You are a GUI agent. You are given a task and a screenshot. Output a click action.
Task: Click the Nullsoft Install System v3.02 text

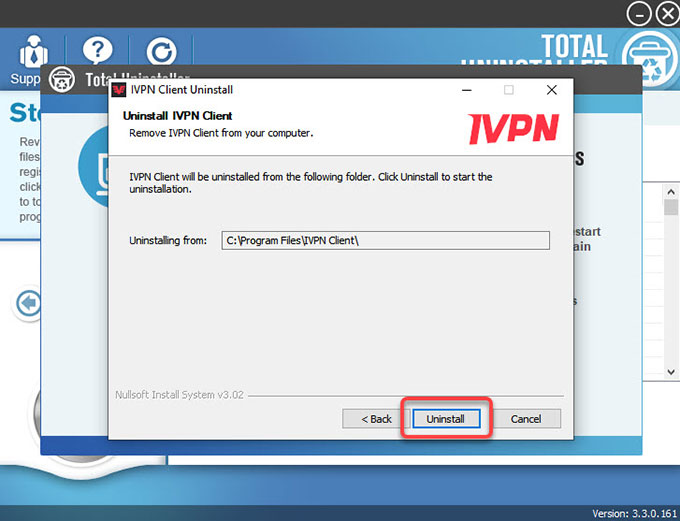179,395
